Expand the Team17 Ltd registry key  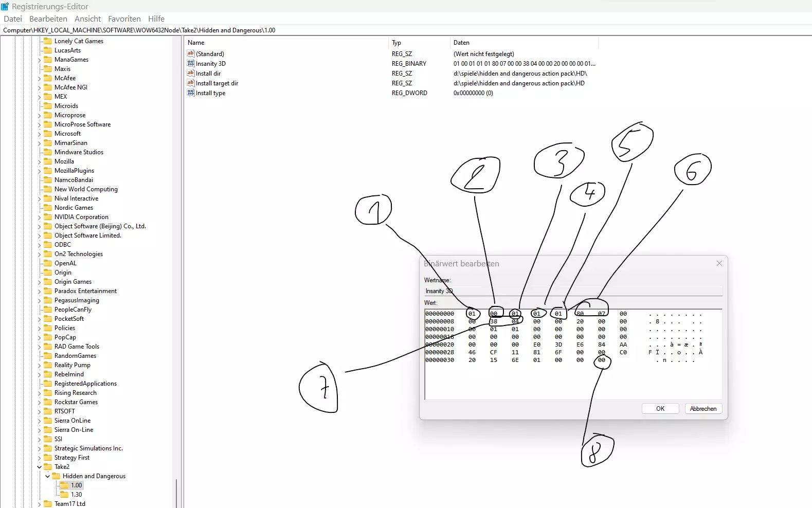(39, 504)
